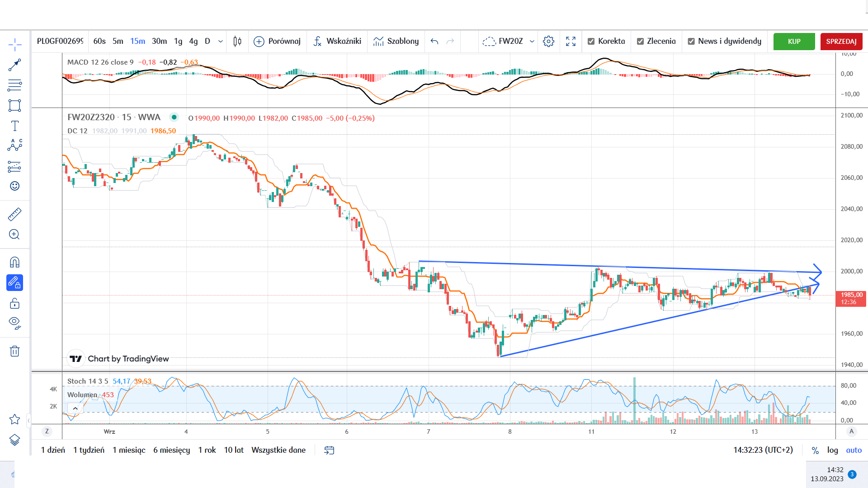Viewport: 868px width, 488px height.
Task: Switch to 4g interval
Action: (x=193, y=41)
